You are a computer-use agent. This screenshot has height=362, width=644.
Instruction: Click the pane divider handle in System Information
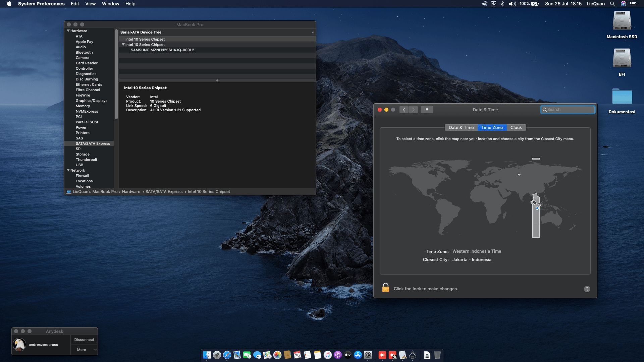pos(217,80)
